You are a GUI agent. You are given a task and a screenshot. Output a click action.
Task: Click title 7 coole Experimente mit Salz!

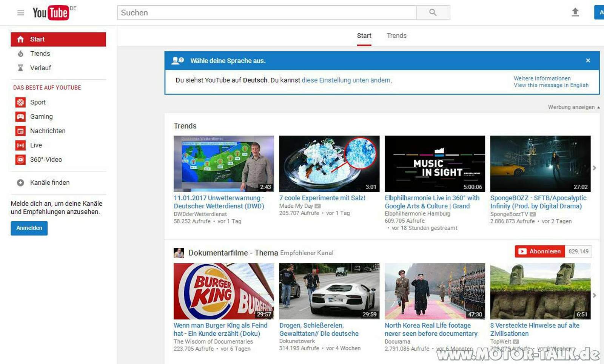322,198
